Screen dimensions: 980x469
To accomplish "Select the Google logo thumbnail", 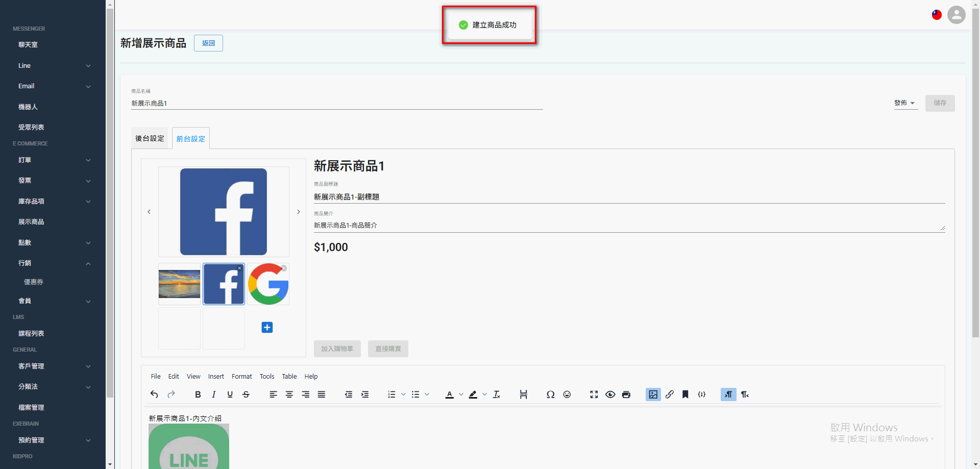I will click(268, 284).
